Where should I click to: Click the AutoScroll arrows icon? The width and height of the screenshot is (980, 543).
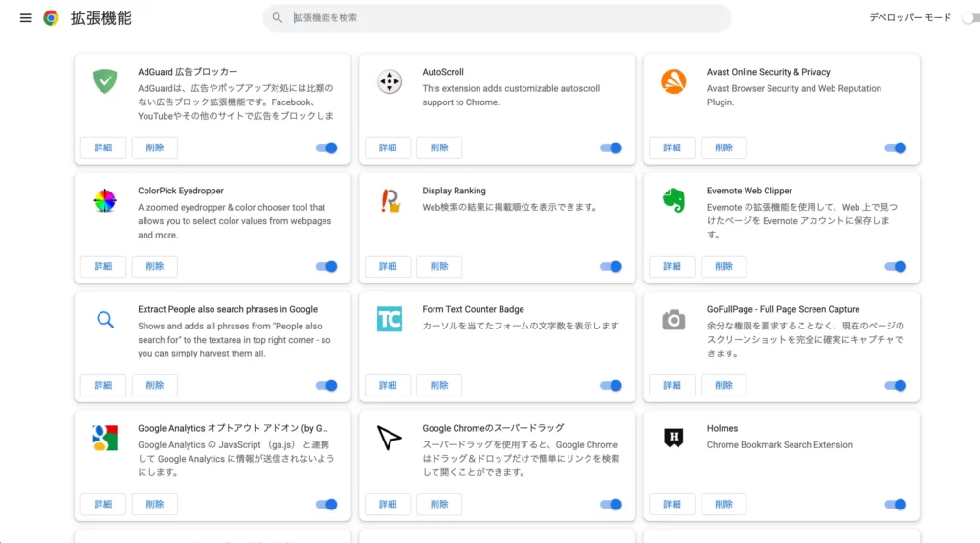(390, 81)
